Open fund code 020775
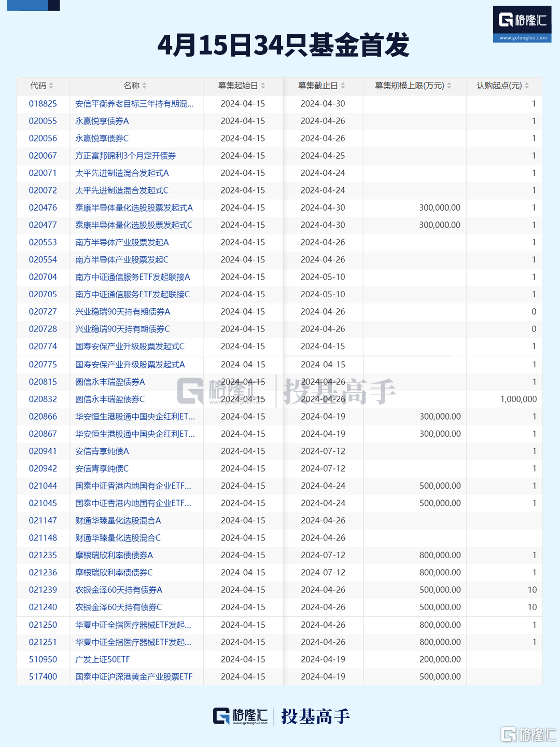 (x=43, y=365)
